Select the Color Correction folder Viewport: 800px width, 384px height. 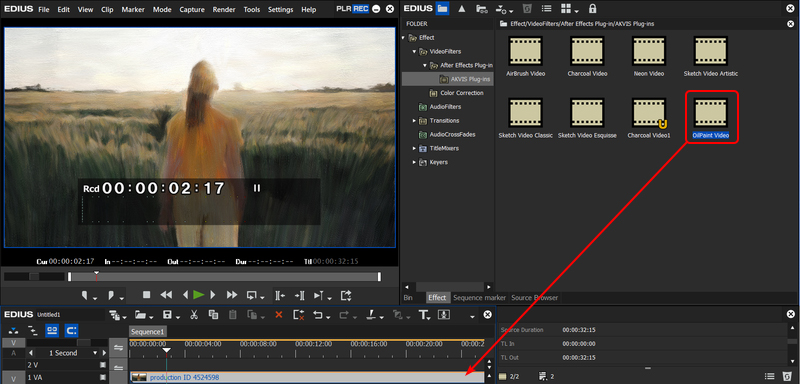click(462, 93)
